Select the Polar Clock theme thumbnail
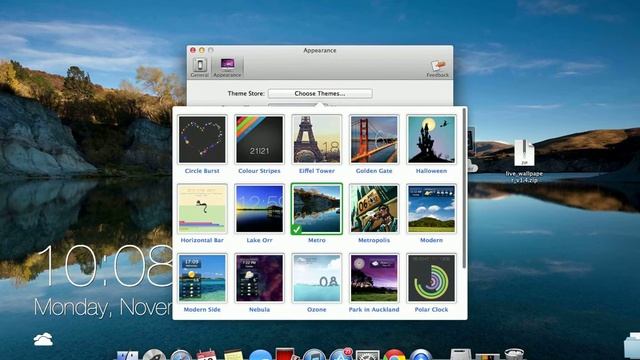 pyautogui.click(x=431, y=278)
